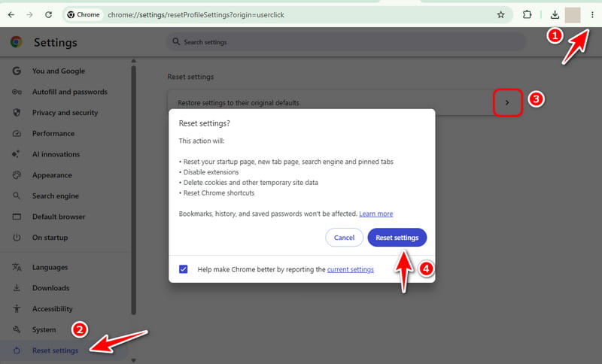Select System in sidebar
Screen dimensions: 602x364
click(x=44, y=329)
